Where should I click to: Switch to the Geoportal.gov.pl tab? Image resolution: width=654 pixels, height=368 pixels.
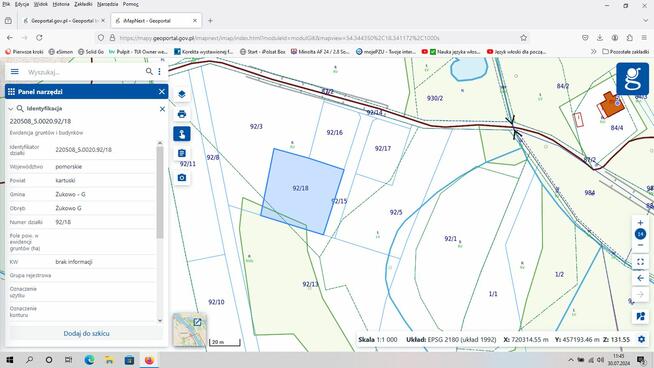pyautogui.click(x=64, y=20)
